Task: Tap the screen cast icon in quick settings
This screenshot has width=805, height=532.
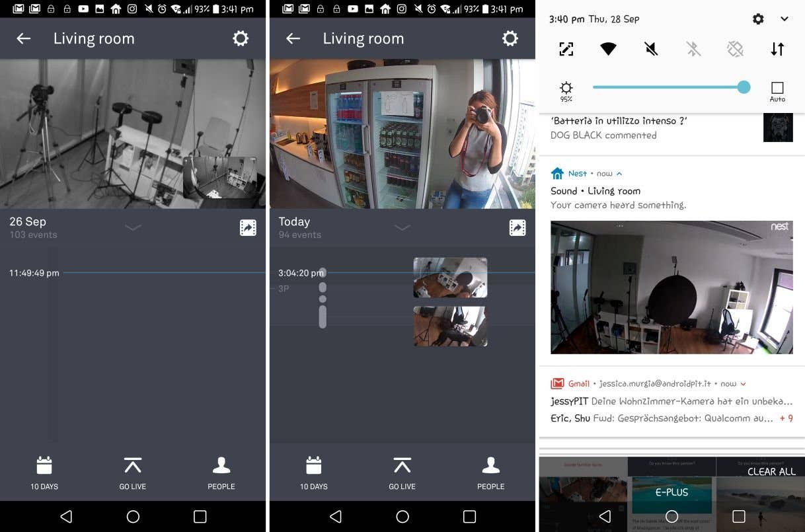Action: [x=566, y=49]
